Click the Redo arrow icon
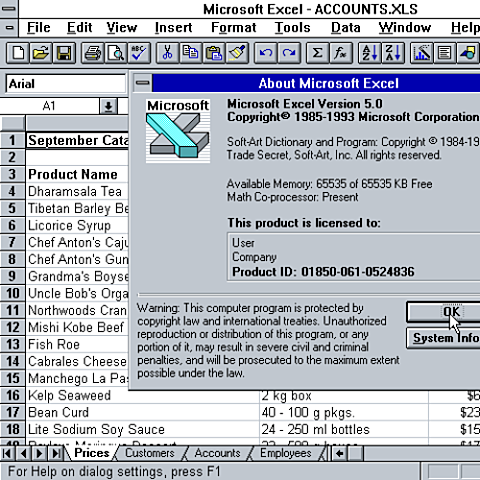The height and width of the screenshot is (480, 480). click(289, 53)
